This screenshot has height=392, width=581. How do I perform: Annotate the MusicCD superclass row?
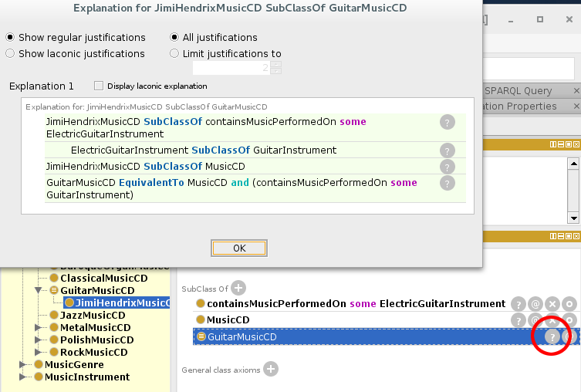[535, 320]
